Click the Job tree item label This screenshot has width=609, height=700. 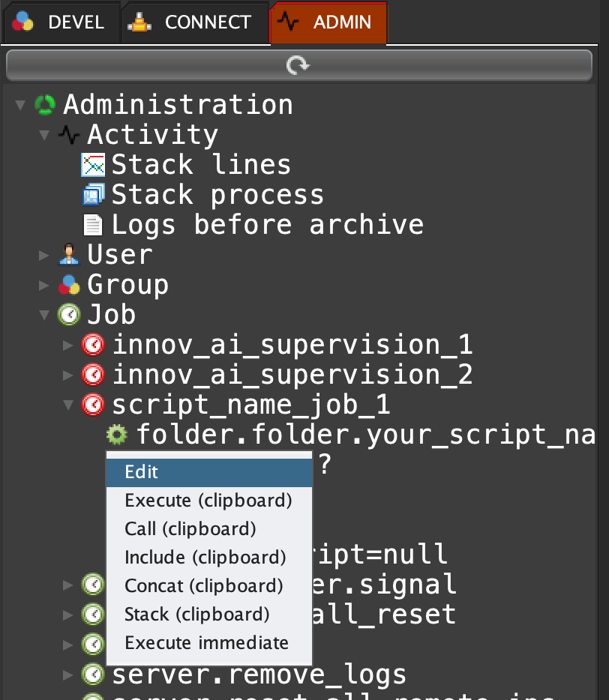click(x=111, y=315)
